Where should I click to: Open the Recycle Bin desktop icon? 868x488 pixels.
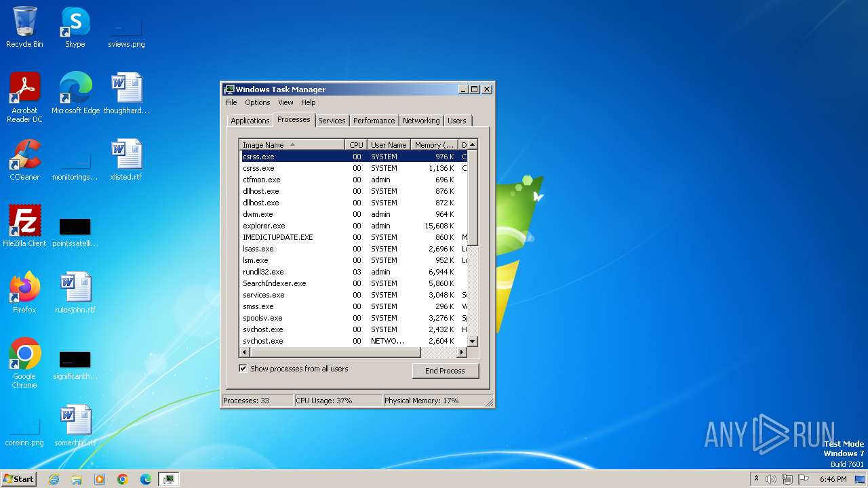coord(24,27)
